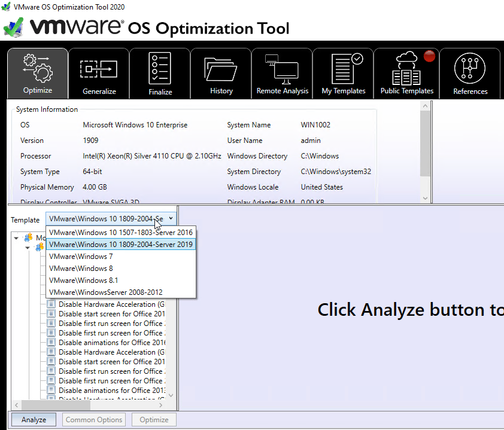Click the top-level tree group icon

(x=28, y=237)
